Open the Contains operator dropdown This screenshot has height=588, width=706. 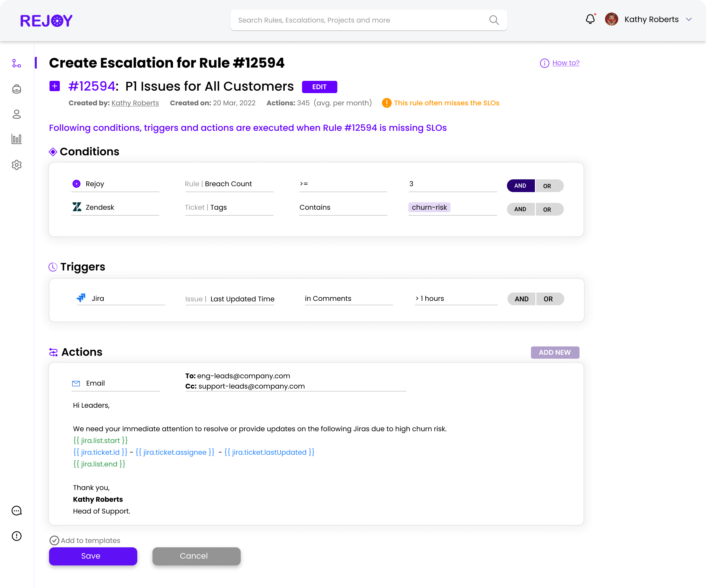point(342,207)
